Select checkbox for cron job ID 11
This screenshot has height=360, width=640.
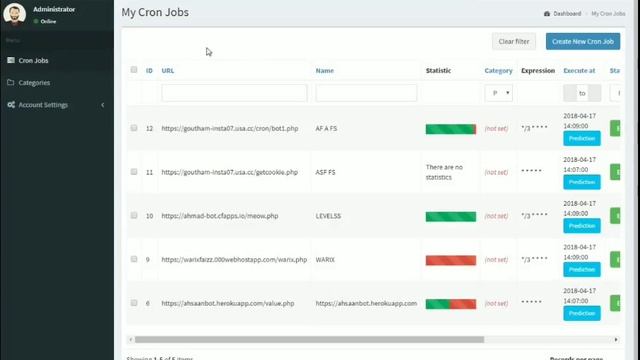coord(134,172)
